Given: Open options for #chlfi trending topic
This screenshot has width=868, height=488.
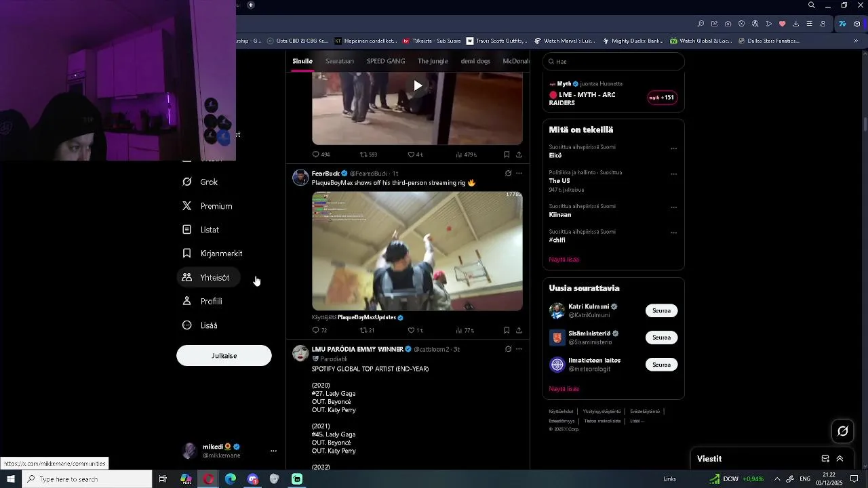Looking at the screenshot, I should 673,232.
